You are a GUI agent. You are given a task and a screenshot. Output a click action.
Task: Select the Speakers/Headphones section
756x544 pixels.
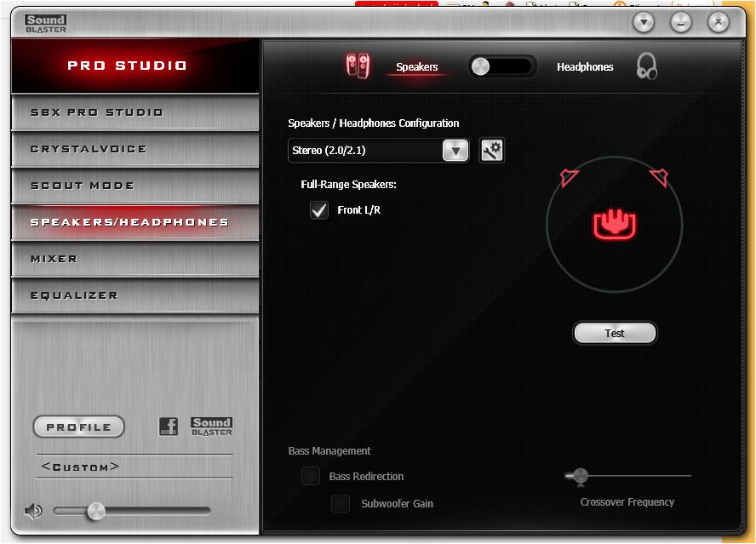[x=135, y=222]
